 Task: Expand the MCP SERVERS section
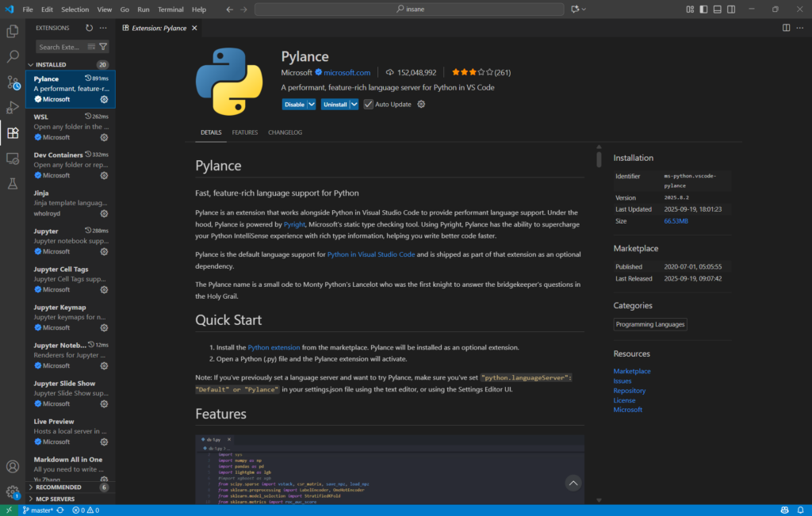[x=70, y=499]
